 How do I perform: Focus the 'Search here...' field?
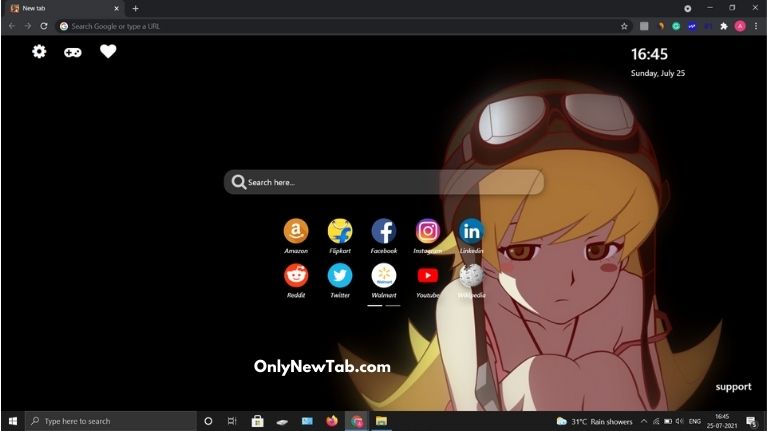(384, 182)
